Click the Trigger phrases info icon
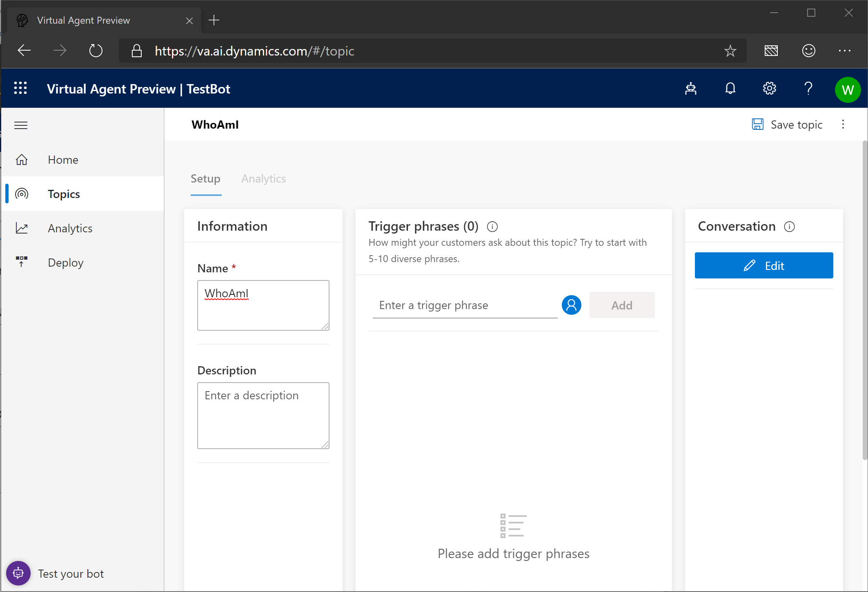Viewport: 868px width, 592px height. pyautogui.click(x=492, y=227)
